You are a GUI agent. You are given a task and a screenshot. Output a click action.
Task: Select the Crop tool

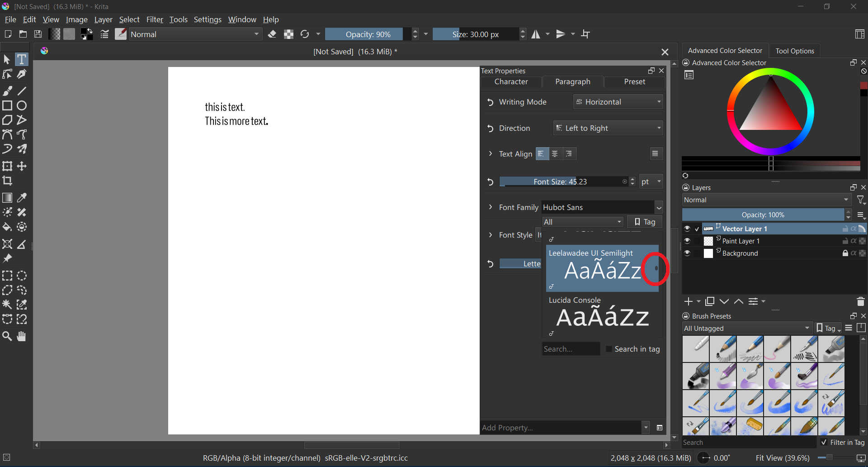point(7,181)
